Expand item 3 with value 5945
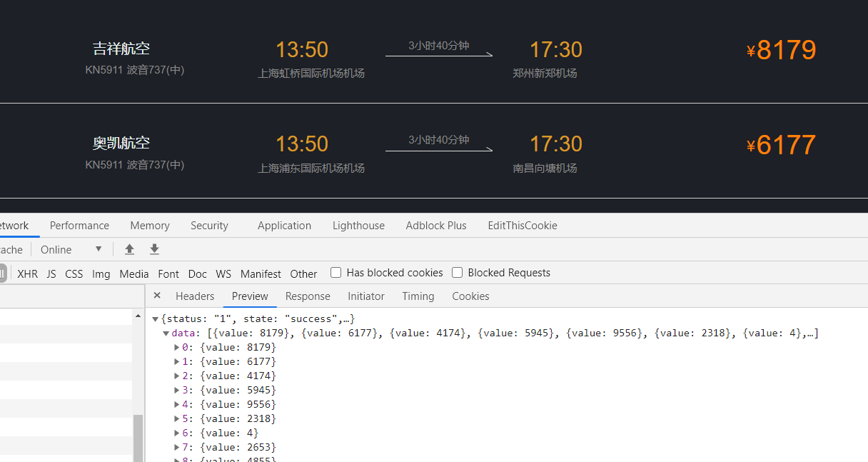Viewport: 868px width, 462px height. tap(177, 391)
